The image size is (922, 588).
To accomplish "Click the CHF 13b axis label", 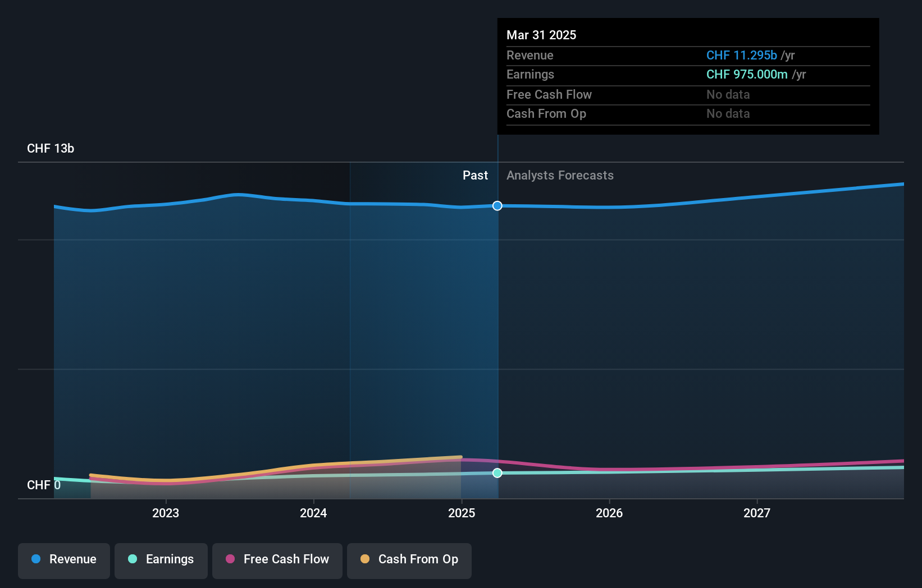I will click(x=51, y=148).
